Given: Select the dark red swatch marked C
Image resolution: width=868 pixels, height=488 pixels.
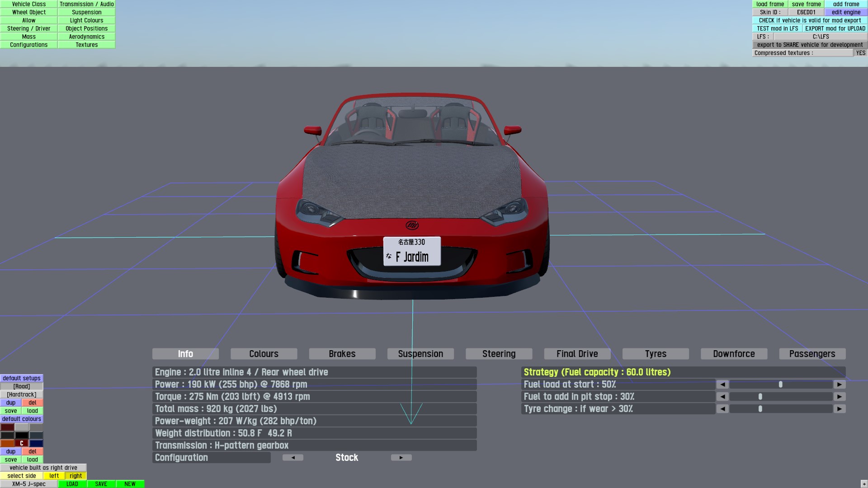Looking at the screenshot, I should click(x=22, y=443).
